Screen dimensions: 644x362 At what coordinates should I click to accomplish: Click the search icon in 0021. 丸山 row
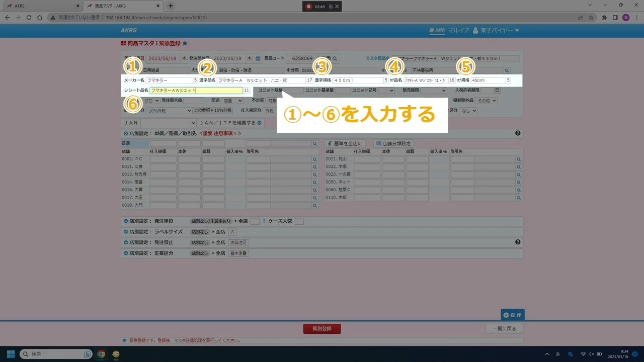[518, 159]
